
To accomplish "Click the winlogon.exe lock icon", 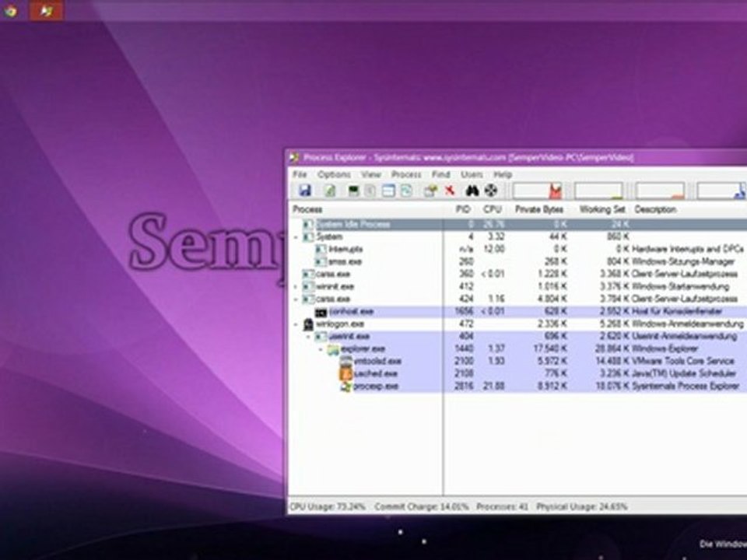I will (308, 324).
